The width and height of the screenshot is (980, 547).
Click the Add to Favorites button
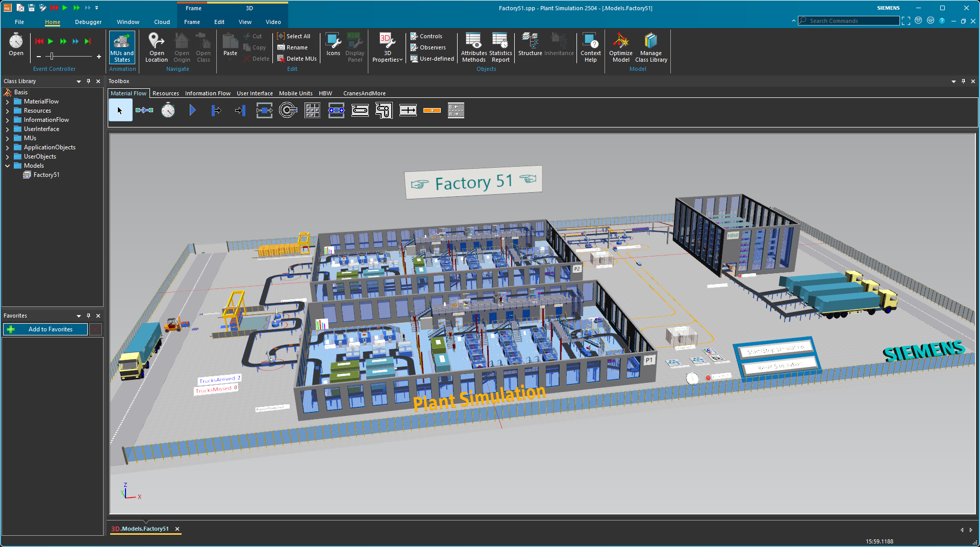(45, 329)
